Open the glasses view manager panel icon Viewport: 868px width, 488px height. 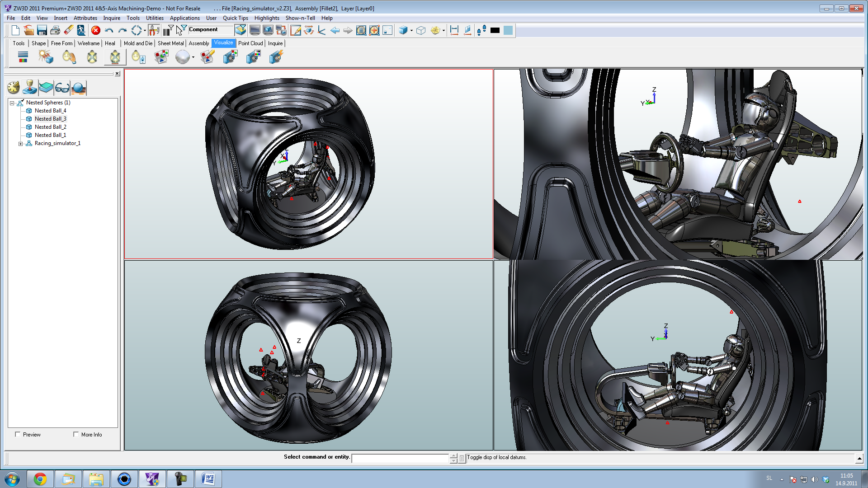(62, 88)
